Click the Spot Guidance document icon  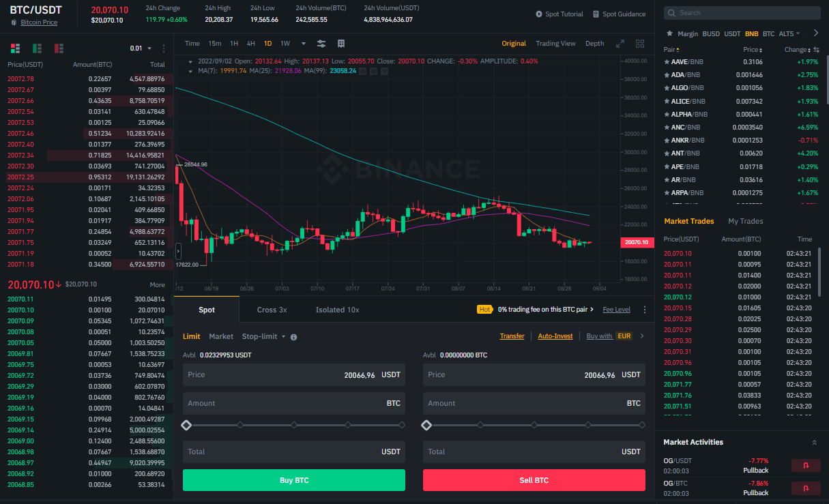coord(596,14)
